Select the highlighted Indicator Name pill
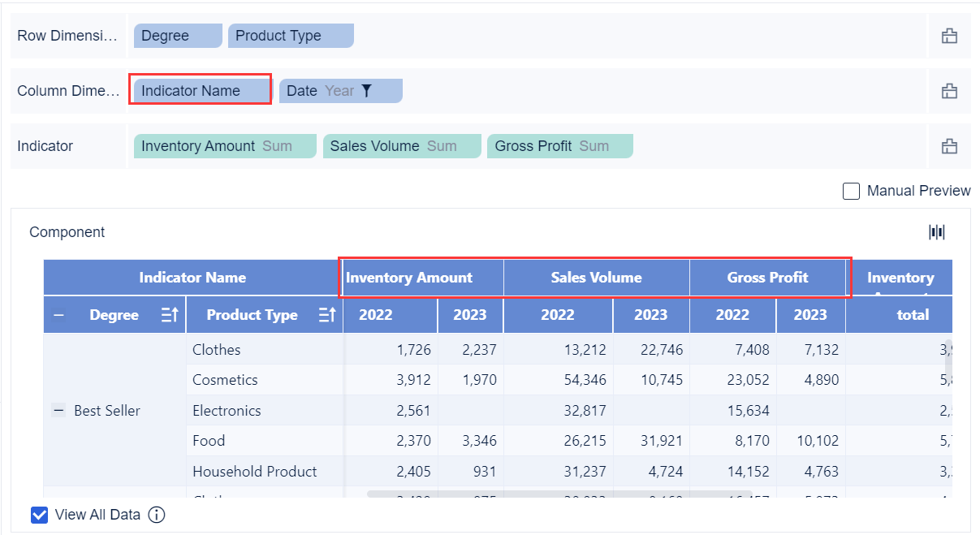This screenshot has height=535, width=980. pyautogui.click(x=200, y=89)
